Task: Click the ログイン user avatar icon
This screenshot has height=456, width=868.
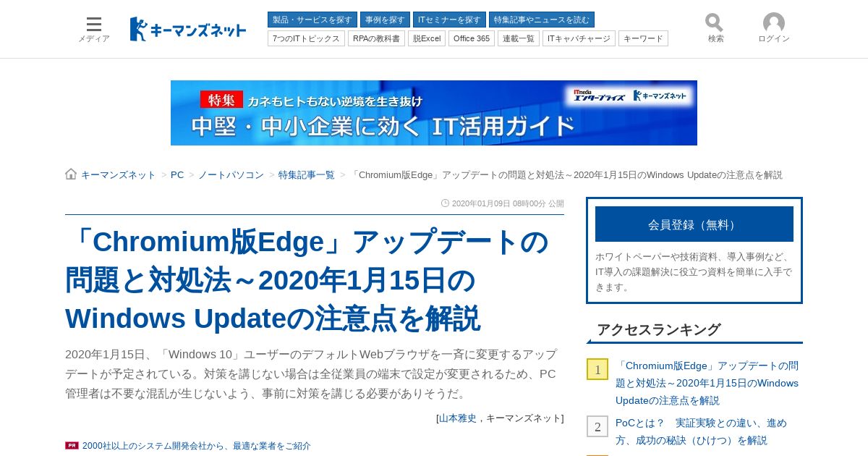Action: coord(774,22)
